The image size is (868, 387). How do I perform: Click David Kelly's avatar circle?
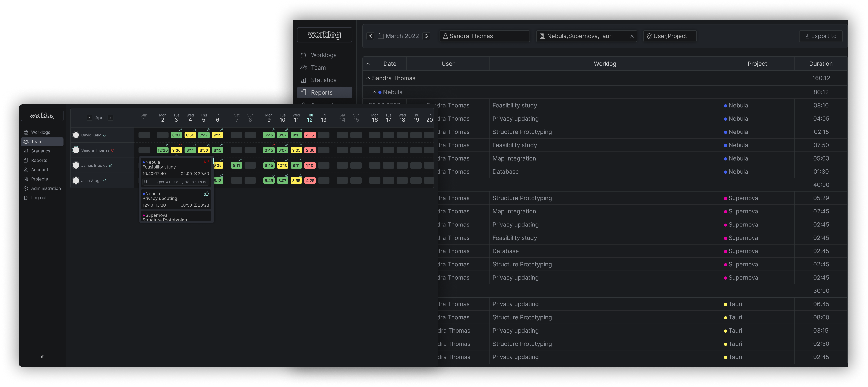[76, 135]
